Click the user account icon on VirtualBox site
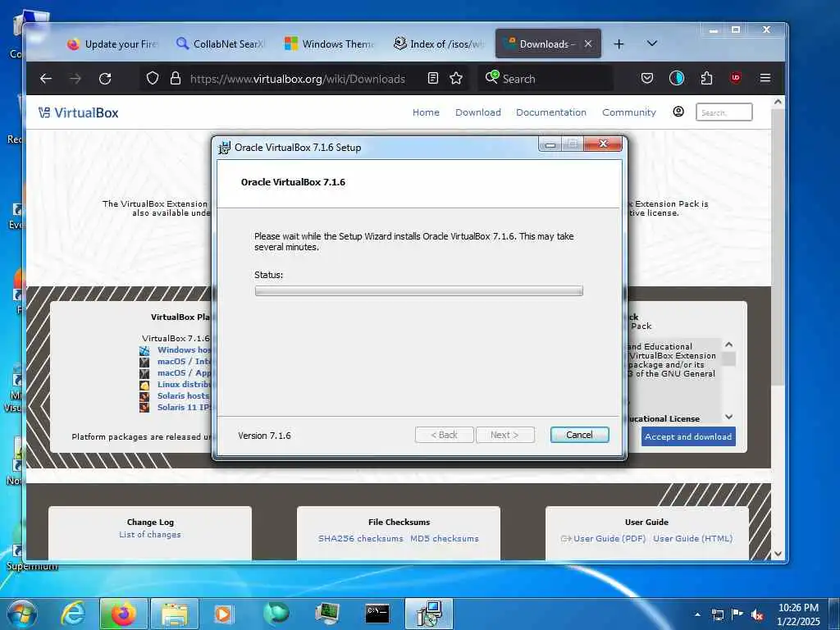Screen dimensions: 840x630 (678, 112)
